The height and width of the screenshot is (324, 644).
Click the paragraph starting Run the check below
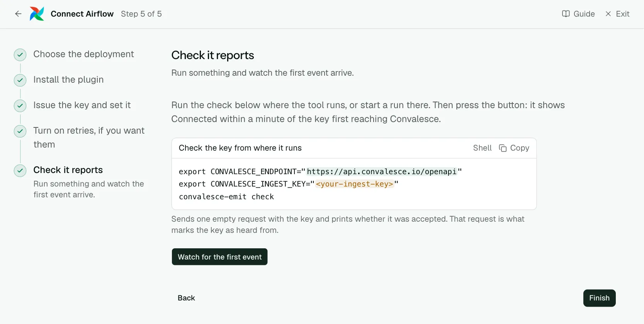pos(368,112)
